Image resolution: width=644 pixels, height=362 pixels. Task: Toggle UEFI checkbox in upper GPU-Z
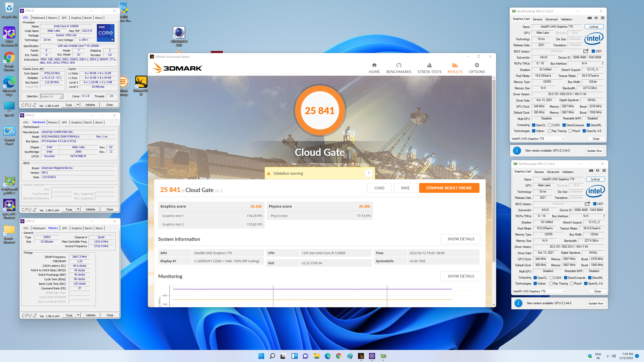point(593,51)
